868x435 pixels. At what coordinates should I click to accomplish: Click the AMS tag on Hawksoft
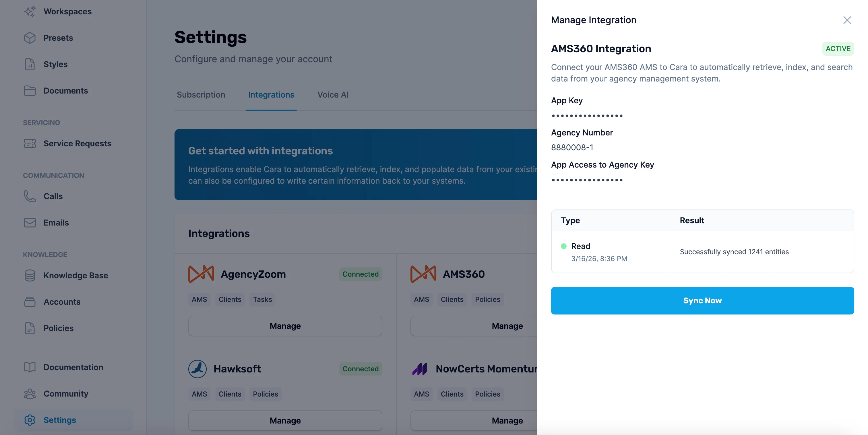point(199,394)
